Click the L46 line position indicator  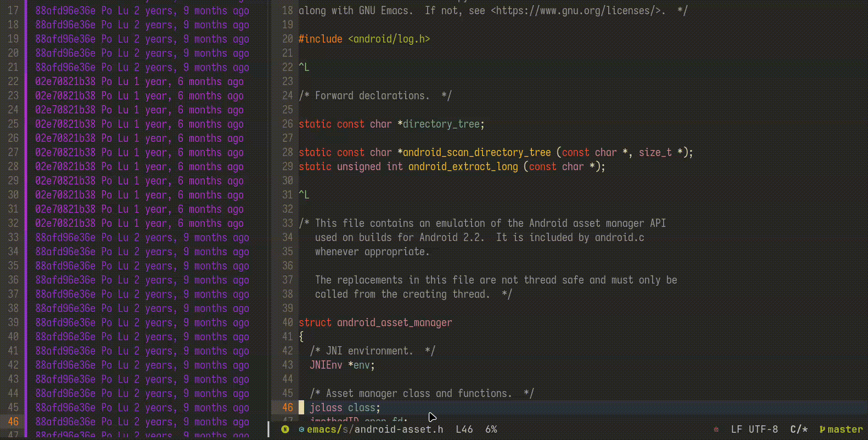click(x=464, y=429)
